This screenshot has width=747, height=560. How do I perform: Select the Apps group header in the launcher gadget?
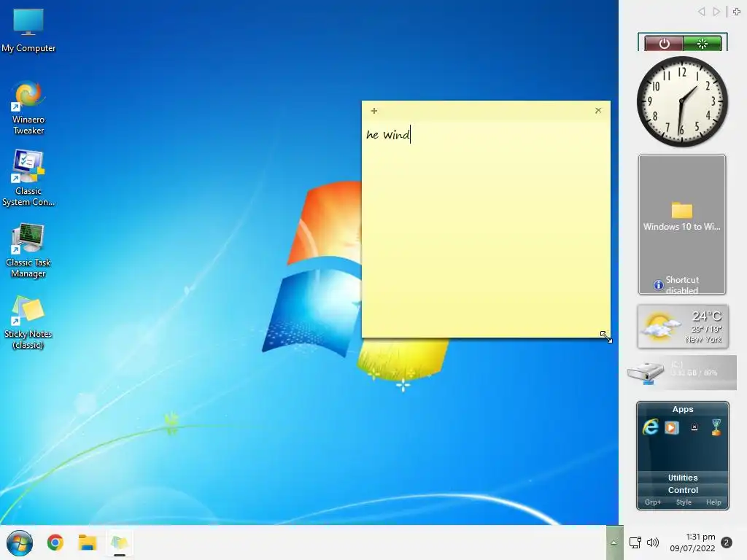[x=682, y=409]
